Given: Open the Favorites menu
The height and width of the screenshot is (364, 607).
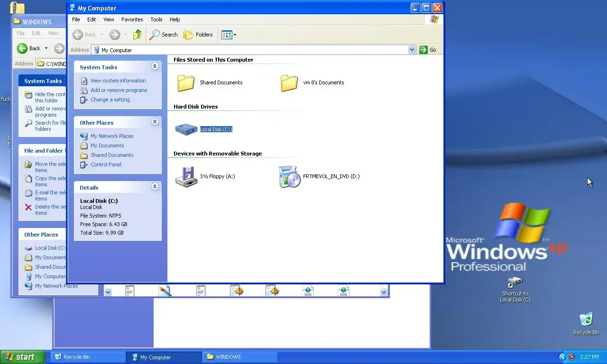Looking at the screenshot, I should click(132, 19).
